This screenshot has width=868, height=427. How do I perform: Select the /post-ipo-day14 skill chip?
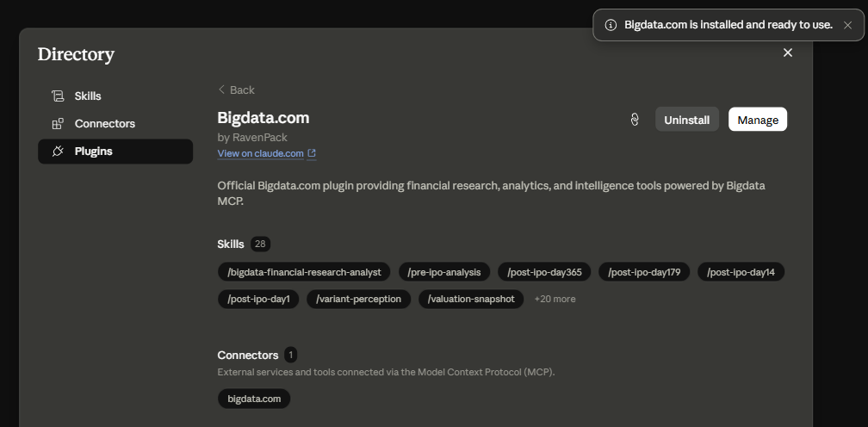coord(741,272)
